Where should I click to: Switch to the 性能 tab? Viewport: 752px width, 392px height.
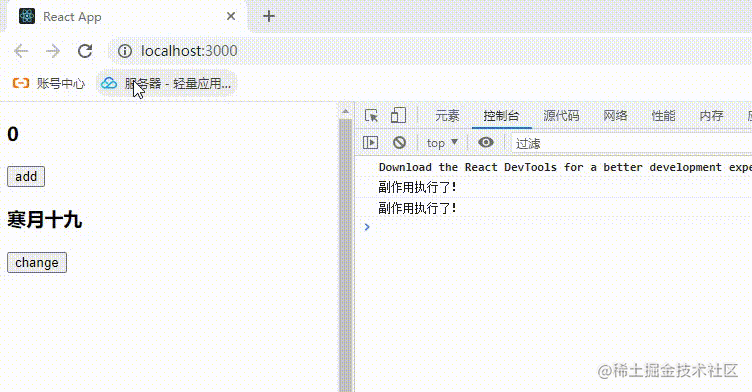pyautogui.click(x=663, y=116)
